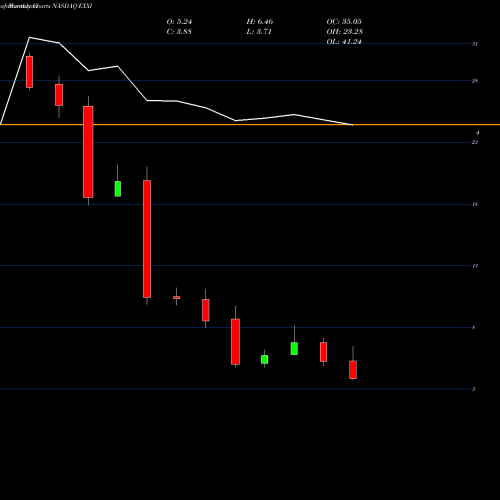Click the green candlestick near the 18 gridline

pos(118,189)
